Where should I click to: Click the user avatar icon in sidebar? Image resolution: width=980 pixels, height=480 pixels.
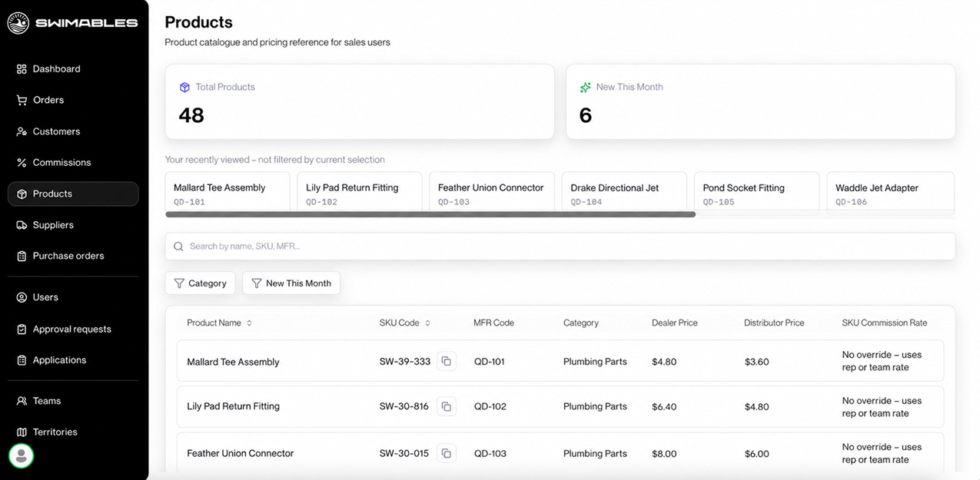(22, 455)
